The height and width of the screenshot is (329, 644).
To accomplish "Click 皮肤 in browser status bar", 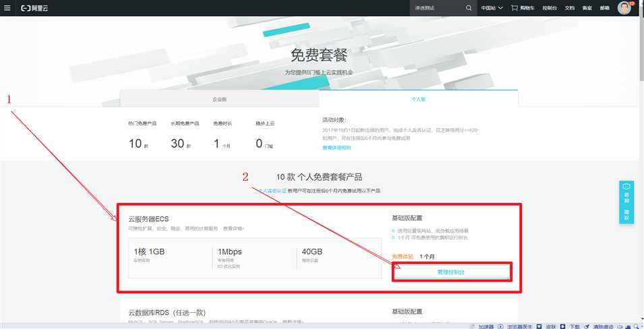I will click(550, 326).
